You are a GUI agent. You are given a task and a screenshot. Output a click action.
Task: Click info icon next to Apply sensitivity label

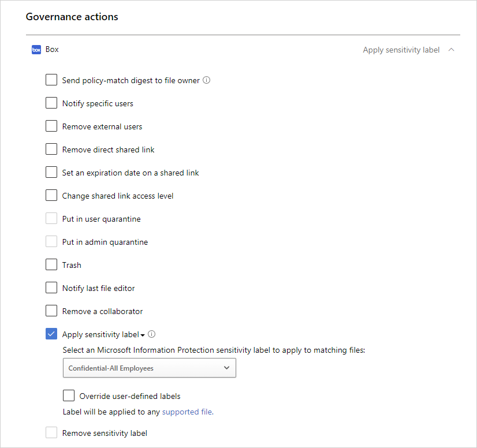point(151,334)
